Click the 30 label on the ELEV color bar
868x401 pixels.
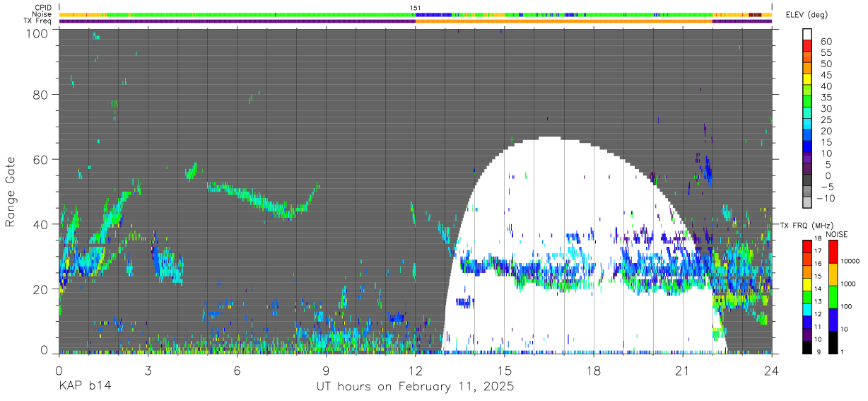pyautogui.click(x=826, y=108)
